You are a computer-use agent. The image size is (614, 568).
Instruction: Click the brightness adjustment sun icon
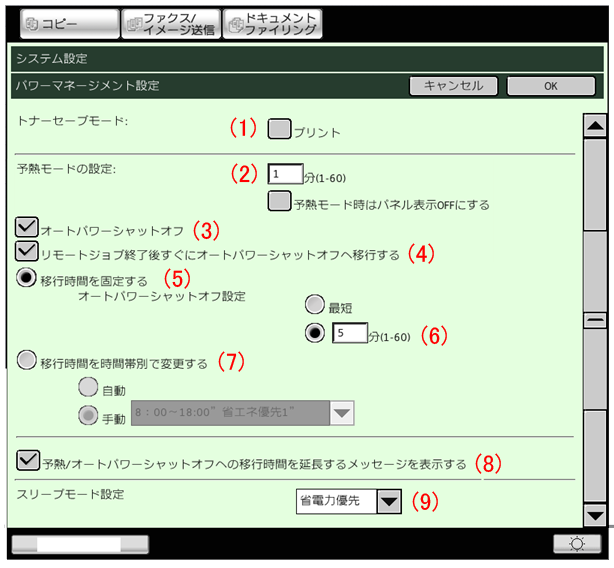576,544
